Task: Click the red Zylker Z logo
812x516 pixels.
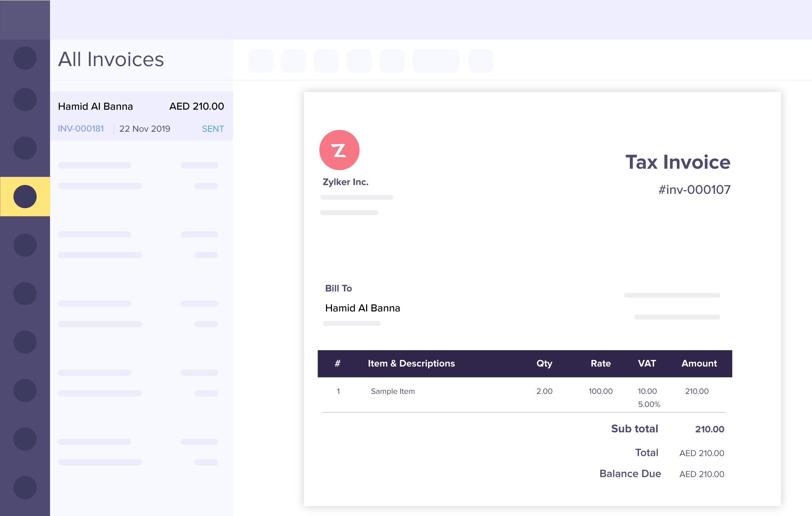Action: 339,150
